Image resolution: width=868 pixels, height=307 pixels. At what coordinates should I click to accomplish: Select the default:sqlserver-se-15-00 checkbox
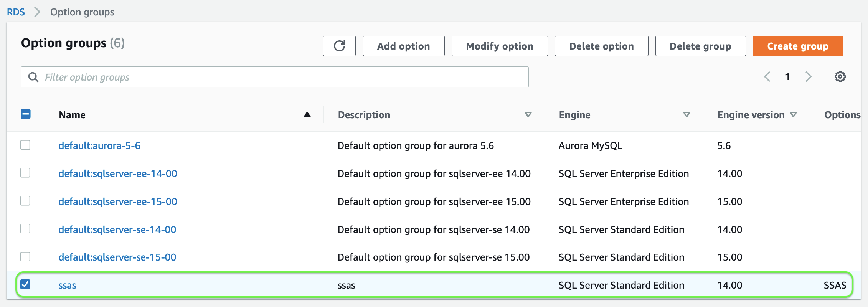[x=25, y=256]
